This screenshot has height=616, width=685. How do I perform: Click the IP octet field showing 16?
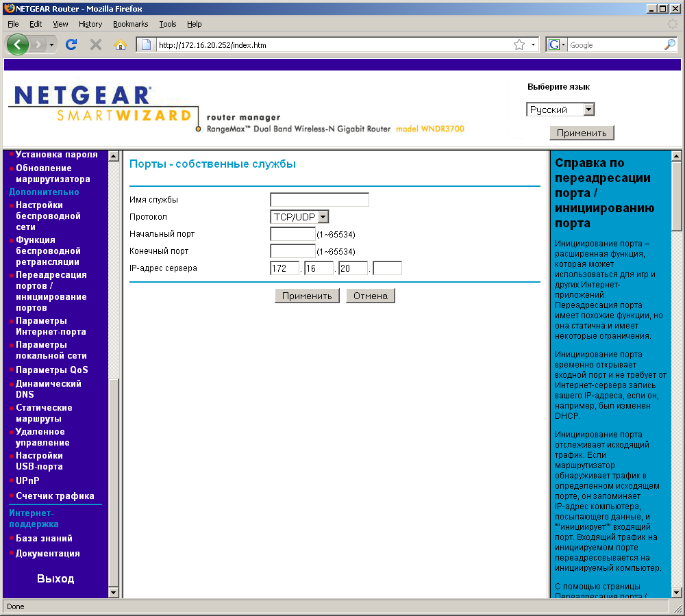coord(319,268)
